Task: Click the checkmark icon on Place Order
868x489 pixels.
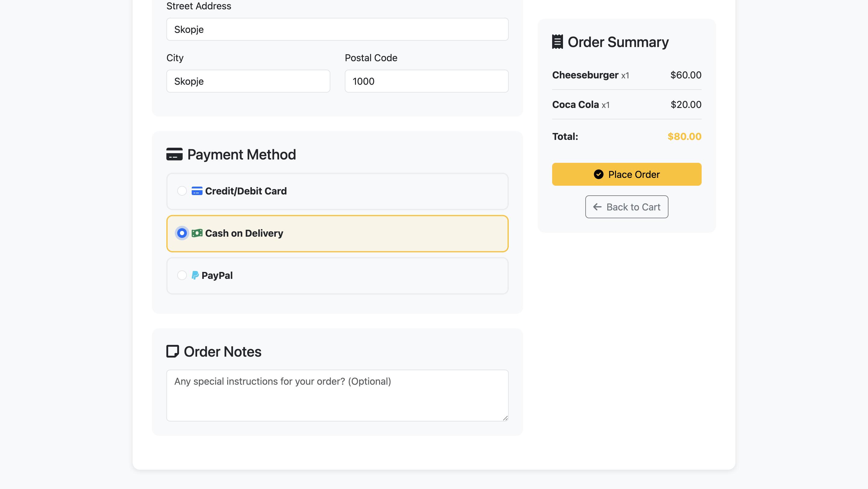Action: point(599,174)
